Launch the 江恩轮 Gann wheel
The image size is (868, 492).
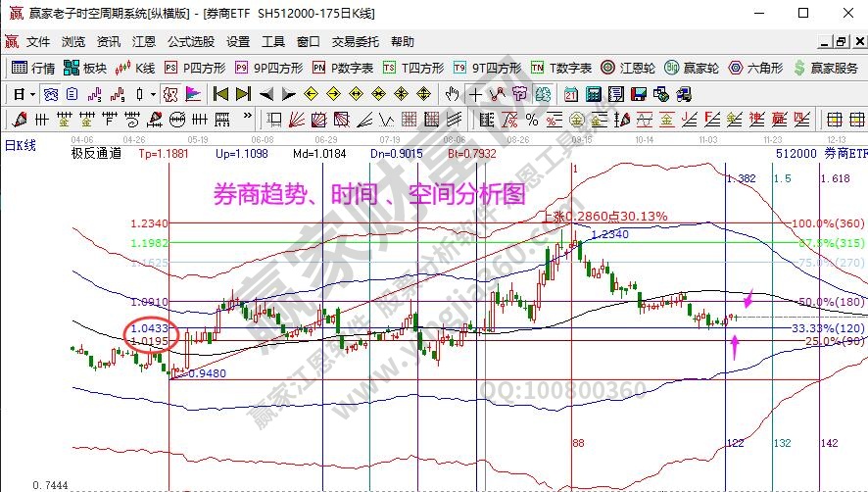click(x=628, y=69)
